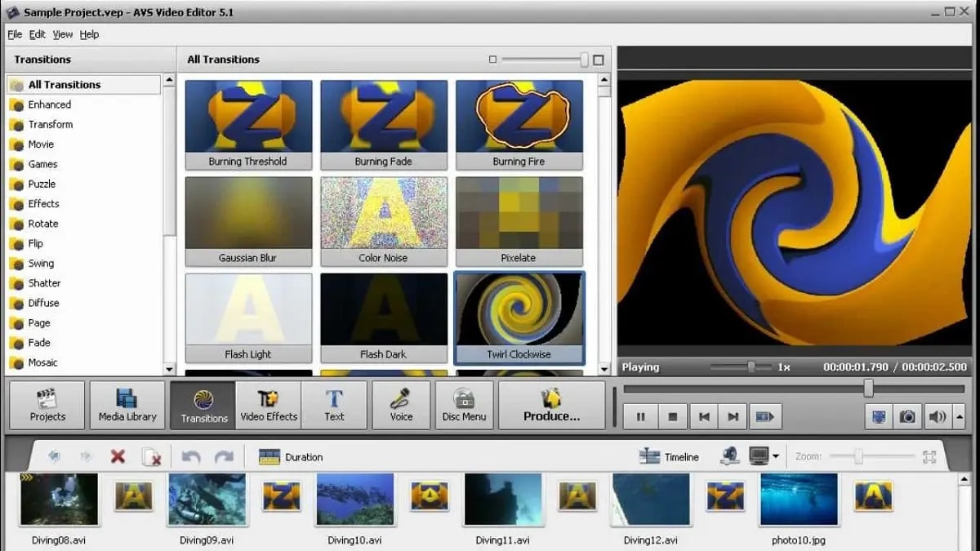
Task: Open the Voice recording tool
Action: pos(401,405)
